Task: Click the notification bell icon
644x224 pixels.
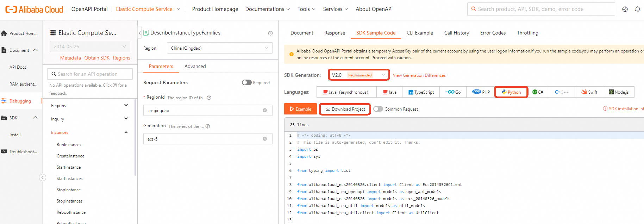Action: pyautogui.click(x=637, y=9)
